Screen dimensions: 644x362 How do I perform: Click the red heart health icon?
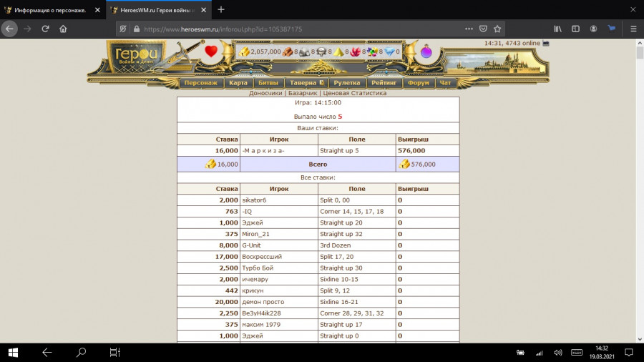(210, 52)
